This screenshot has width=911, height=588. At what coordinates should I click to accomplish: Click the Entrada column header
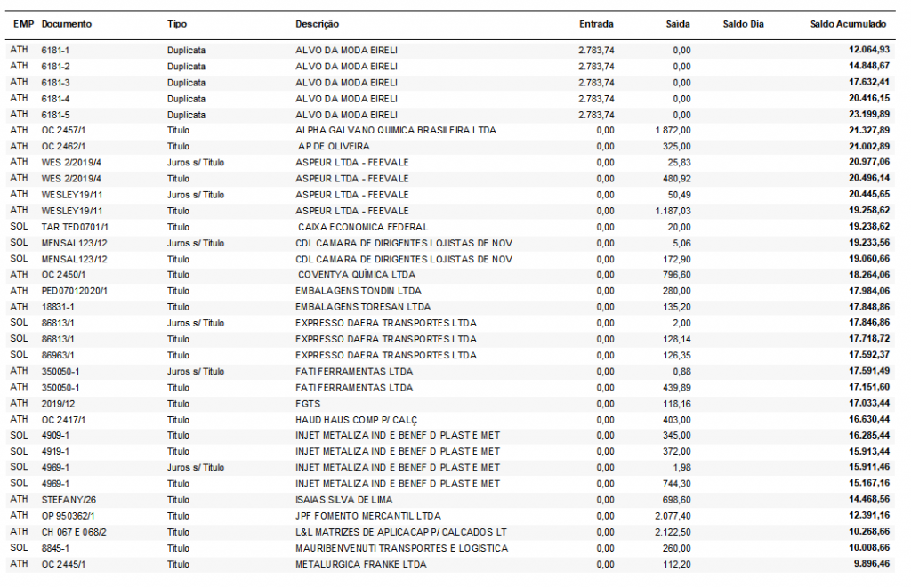(x=595, y=24)
